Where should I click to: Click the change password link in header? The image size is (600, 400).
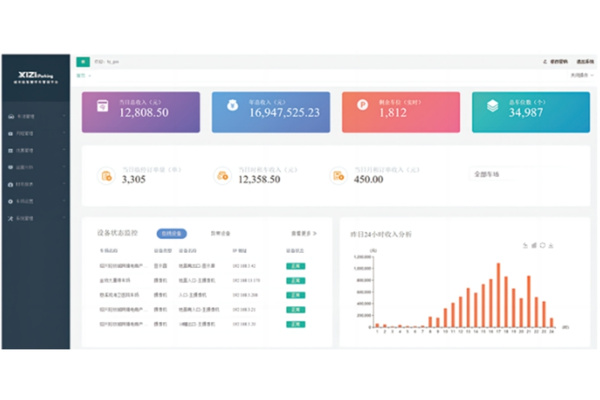click(550, 61)
